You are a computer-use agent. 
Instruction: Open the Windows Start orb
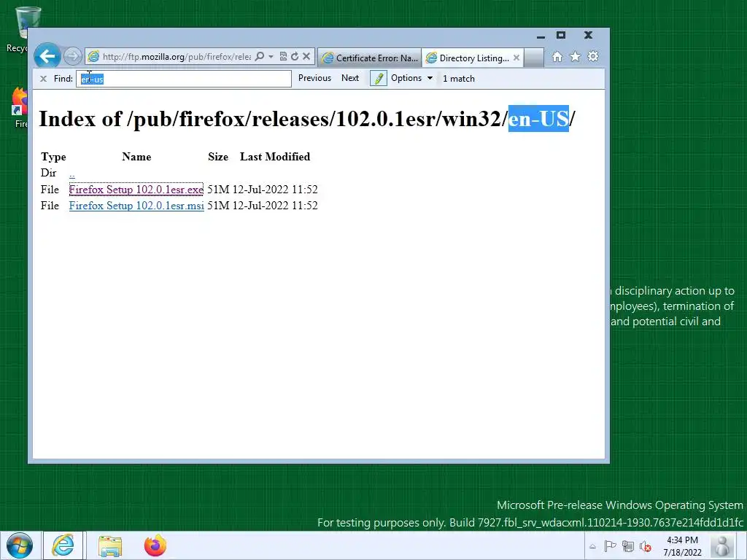20,545
